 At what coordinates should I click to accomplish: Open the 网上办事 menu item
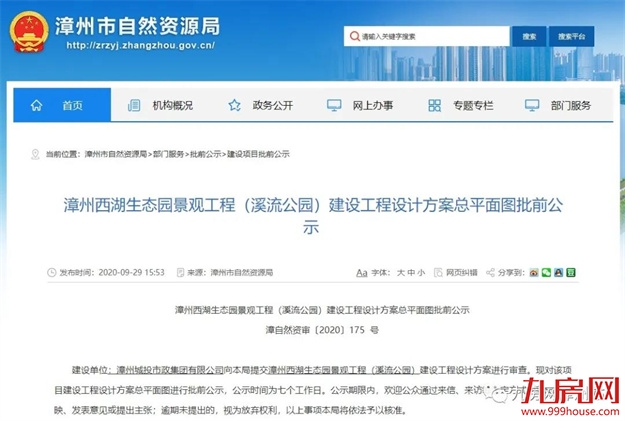[373, 105]
